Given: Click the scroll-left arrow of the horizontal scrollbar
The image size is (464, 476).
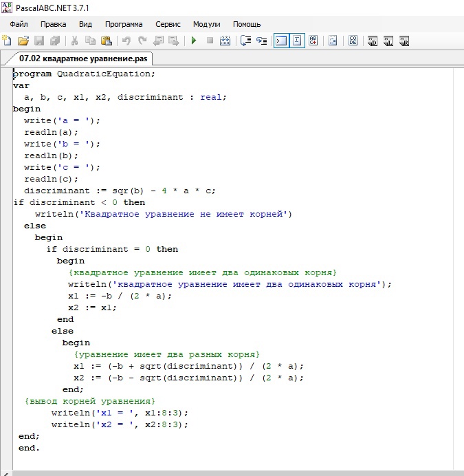Looking at the screenshot, I should (5, 473).
